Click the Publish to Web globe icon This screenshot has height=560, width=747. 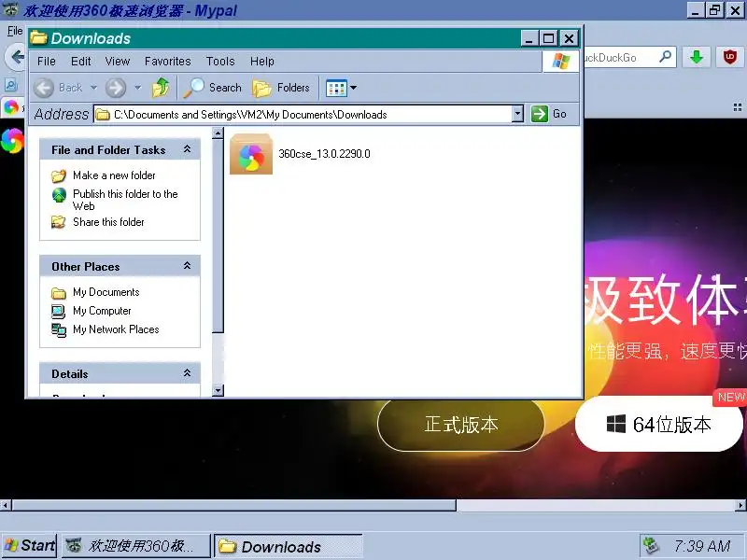pyautogui.click(x=59, y=195)
